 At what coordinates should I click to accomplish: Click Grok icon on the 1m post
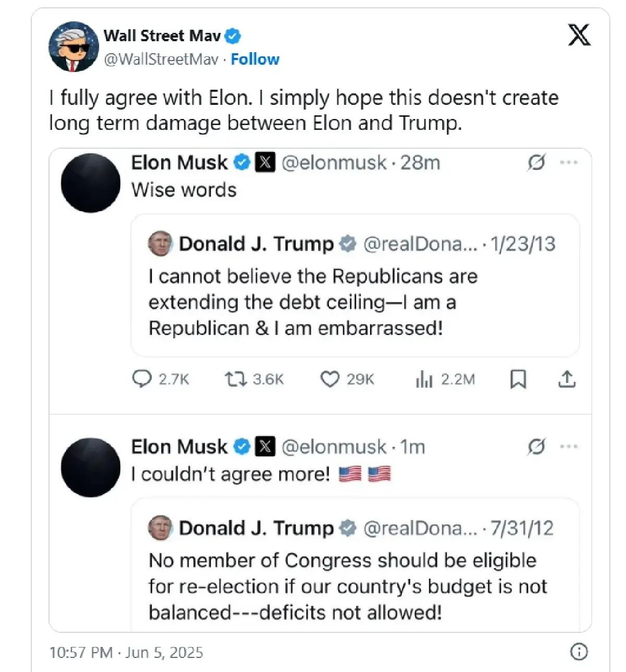point(536,447)
